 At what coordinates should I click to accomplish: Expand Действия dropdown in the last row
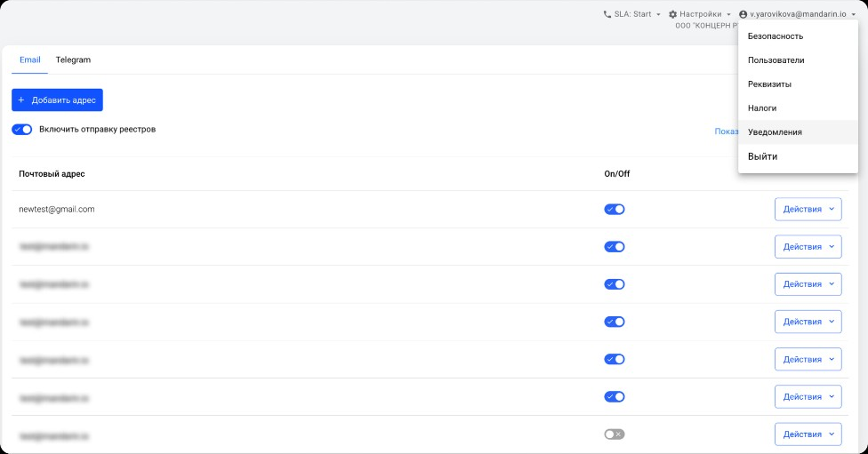point(808,434)
